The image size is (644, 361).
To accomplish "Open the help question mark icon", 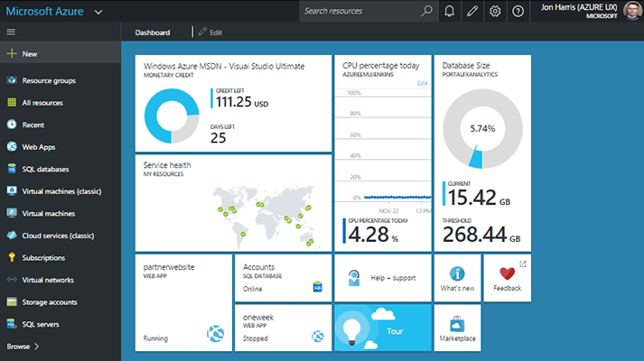I will click(x=518, y=11).
